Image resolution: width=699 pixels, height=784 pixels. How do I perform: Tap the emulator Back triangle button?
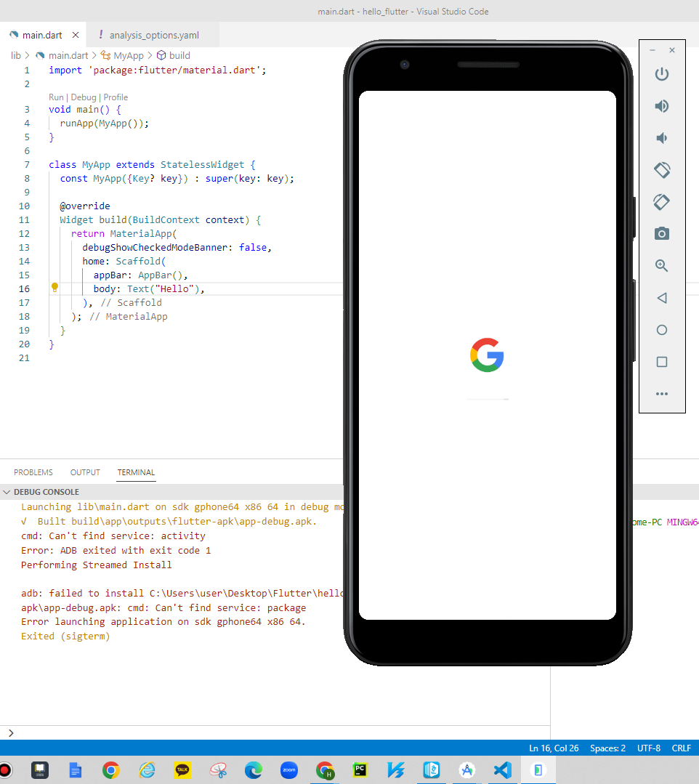pyautogui.click(x=661, y=298)
